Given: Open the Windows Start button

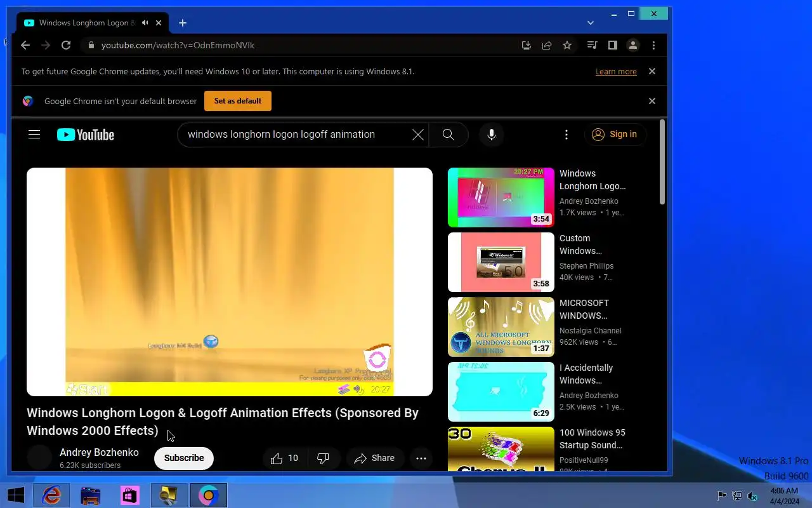Looking at the screenshot, I should coord(16,495).
